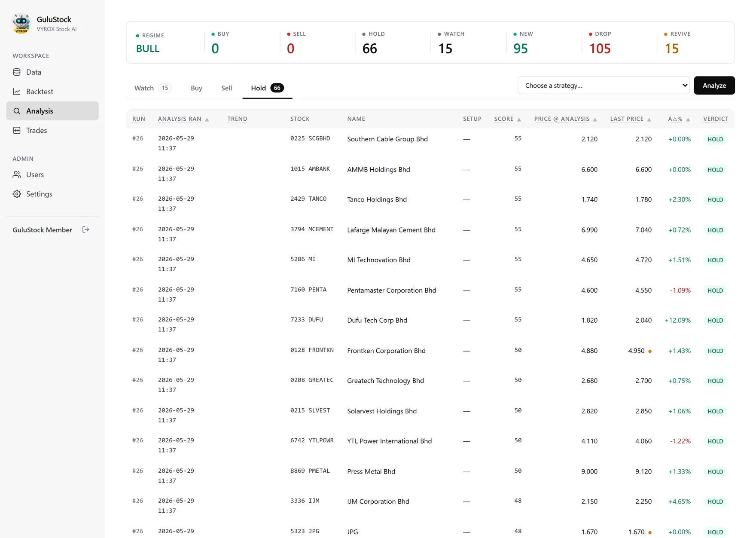Click the GuluStock robot logo
The image size is (756, 538).
tap(21, 24)
